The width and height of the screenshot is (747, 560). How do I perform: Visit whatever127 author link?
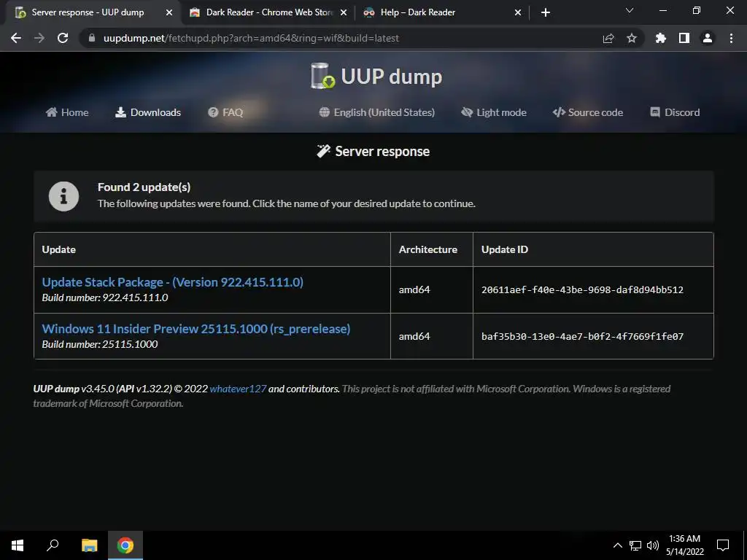tap(238, 389)
